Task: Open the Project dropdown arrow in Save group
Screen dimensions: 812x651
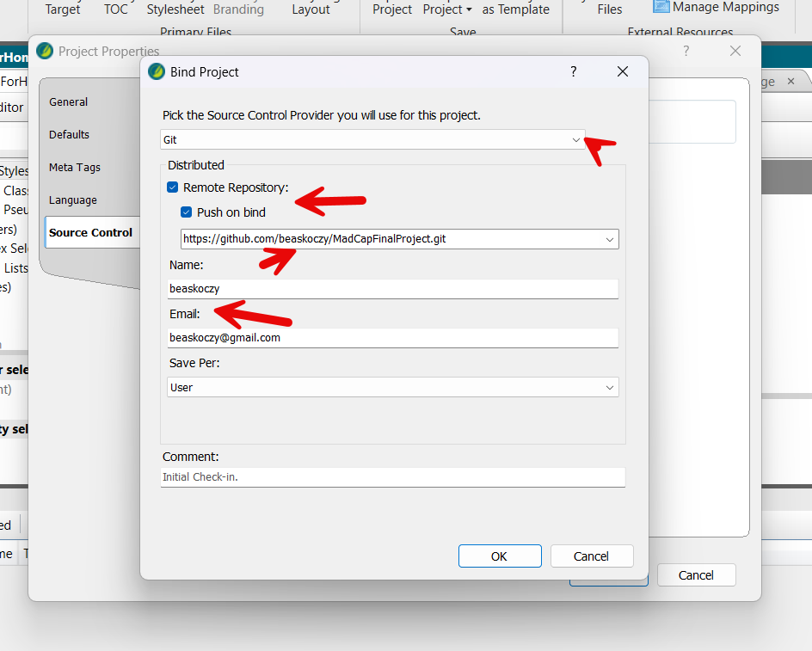Action: (469, 9)
